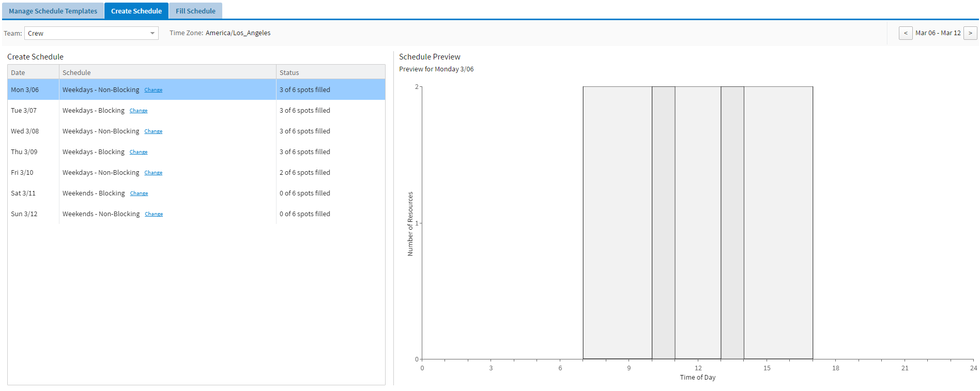Click Change link for Mon 3/06

point(153,90)
